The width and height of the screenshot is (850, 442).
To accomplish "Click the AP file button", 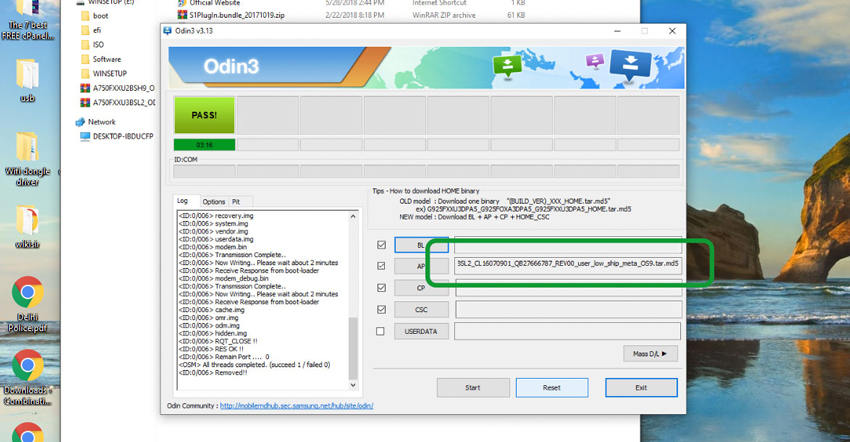I will 421,266.
